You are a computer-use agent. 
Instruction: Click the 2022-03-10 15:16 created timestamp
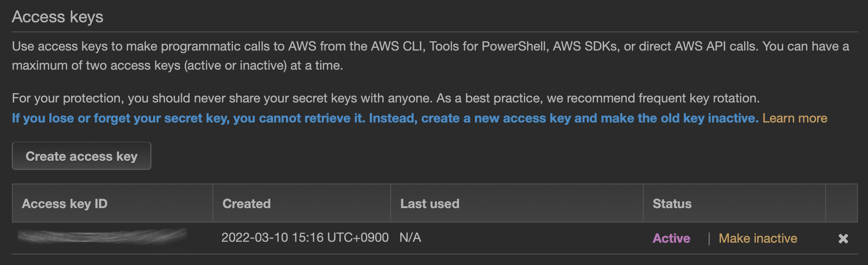[x=305, y=238]
